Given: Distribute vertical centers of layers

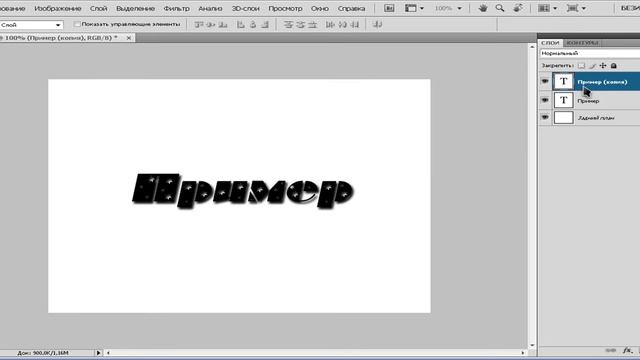Looking at the screenshot, I should click(300, 25).
